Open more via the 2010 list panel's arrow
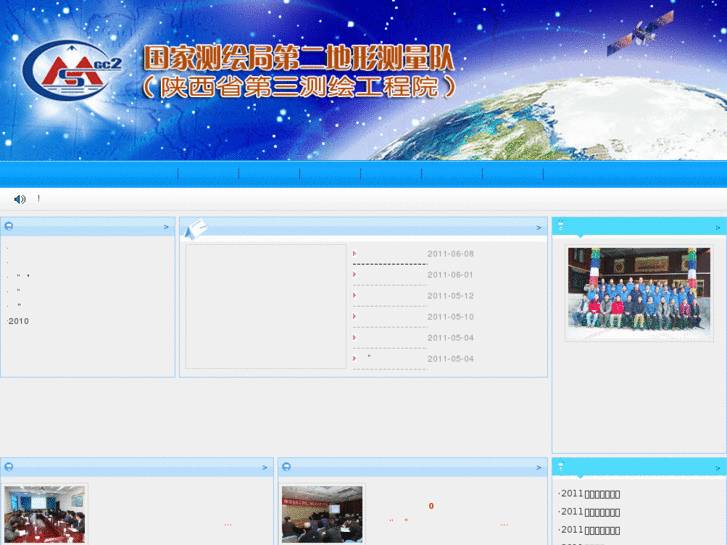 pos(166,227)
